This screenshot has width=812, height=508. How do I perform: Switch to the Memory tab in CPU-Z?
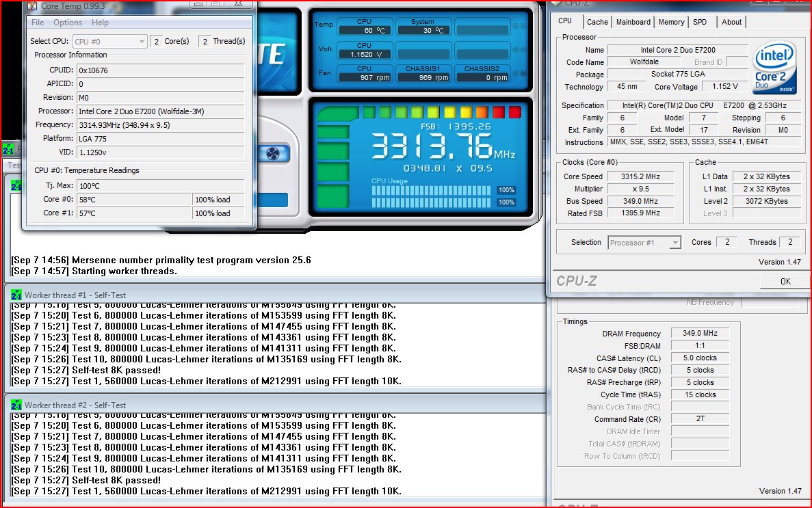[x=671, y=22]
